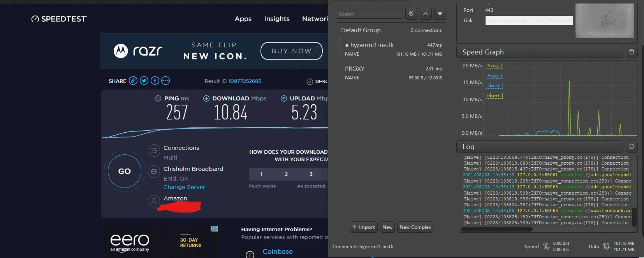Click the Log vertical scrollbar
Screen dimensions: 644x258
(x=634, y=217)
